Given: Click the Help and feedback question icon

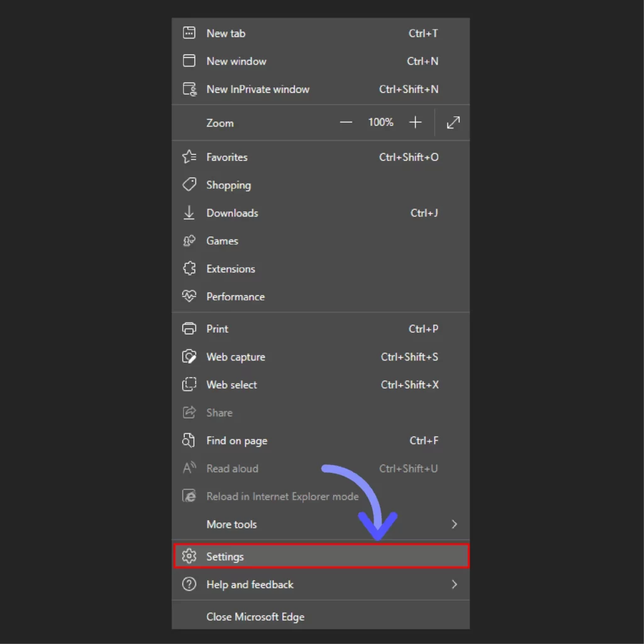Looking at the screenshot, I should coord(189,584).
